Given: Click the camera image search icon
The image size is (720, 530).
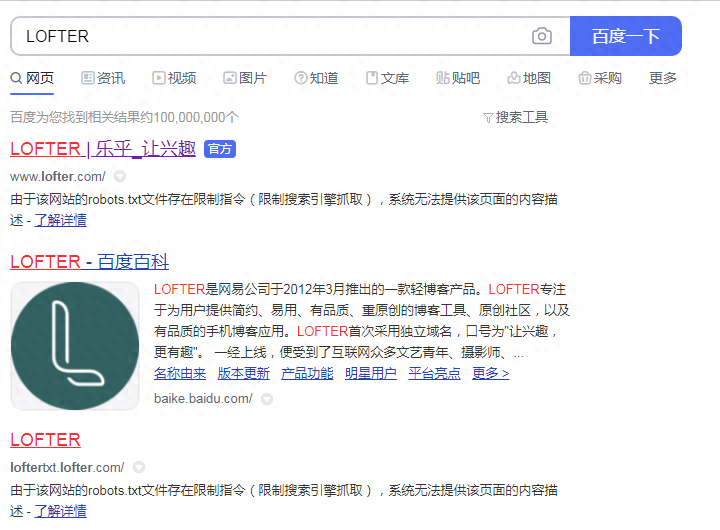Looking at the screenshot, I should tap(541, 36).
